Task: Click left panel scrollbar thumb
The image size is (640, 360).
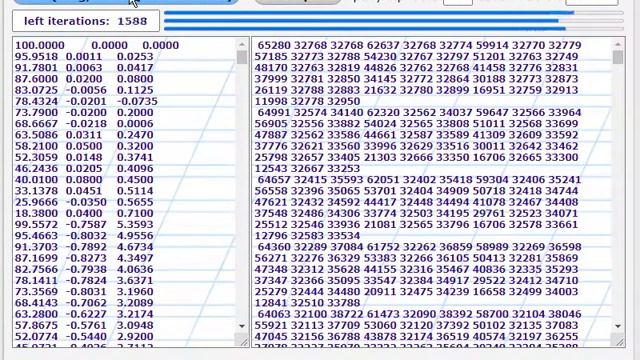Action: pos(242,57)
